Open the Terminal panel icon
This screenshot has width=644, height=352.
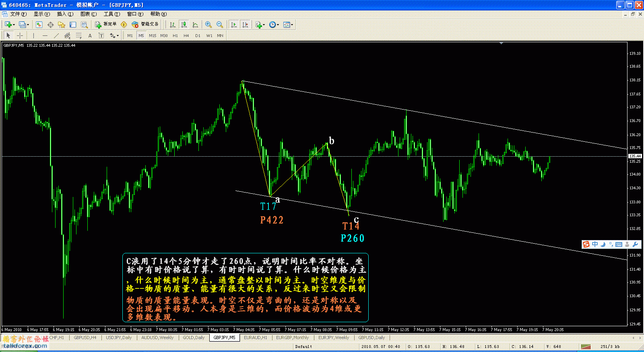(73, 25)
